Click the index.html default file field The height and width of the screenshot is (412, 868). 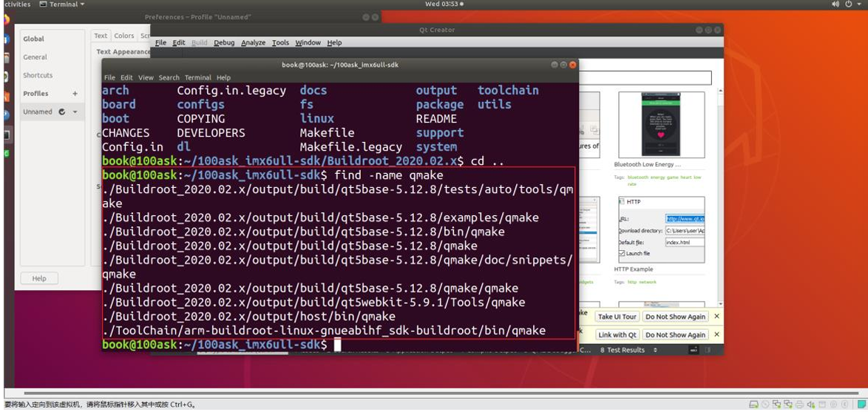[685, 242]
